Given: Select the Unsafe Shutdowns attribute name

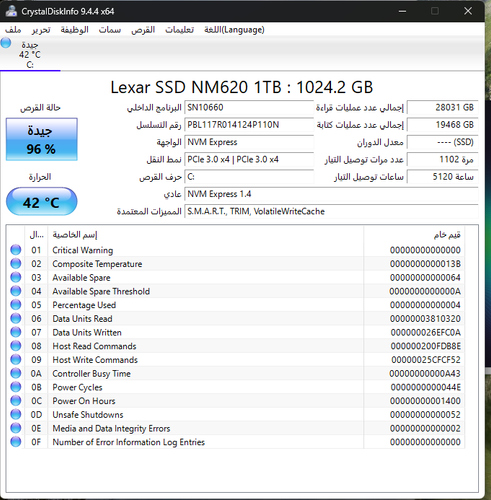Looking at the screenshot, I should click(88, 414).
